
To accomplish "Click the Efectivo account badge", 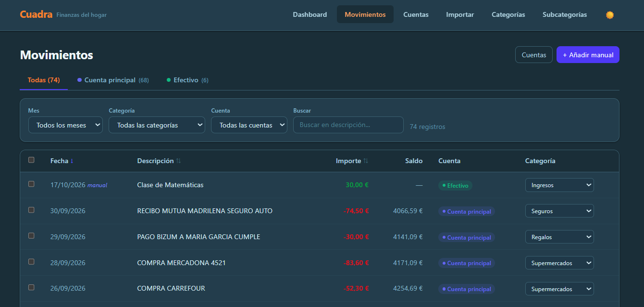I will [455, 185].
